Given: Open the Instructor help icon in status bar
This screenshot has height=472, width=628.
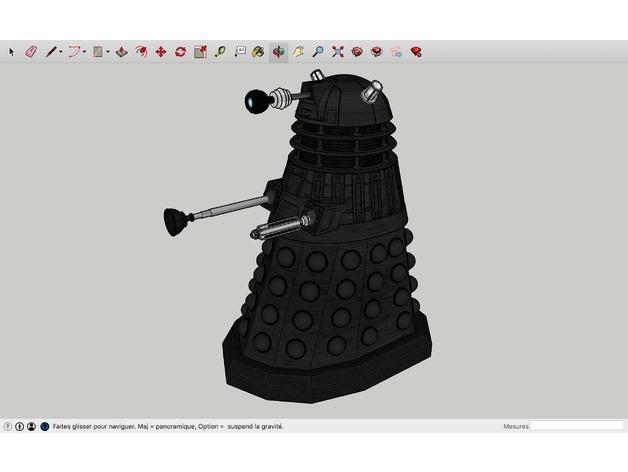Looking at the screenshot, I should tap(45, 427).
